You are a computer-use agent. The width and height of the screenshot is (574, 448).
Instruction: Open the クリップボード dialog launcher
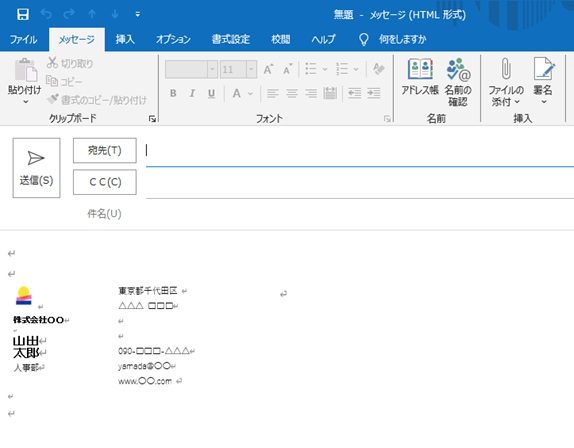pyautogui.click(x=152, y=119)
